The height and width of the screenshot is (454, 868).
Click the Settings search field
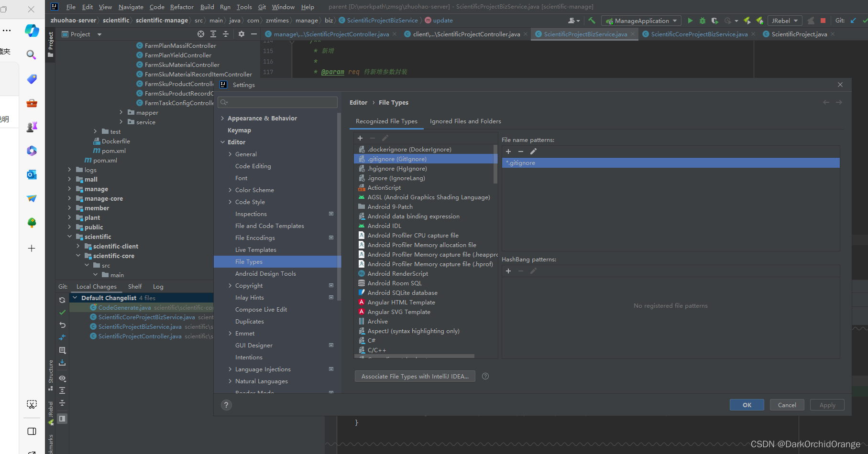point(277,102)
